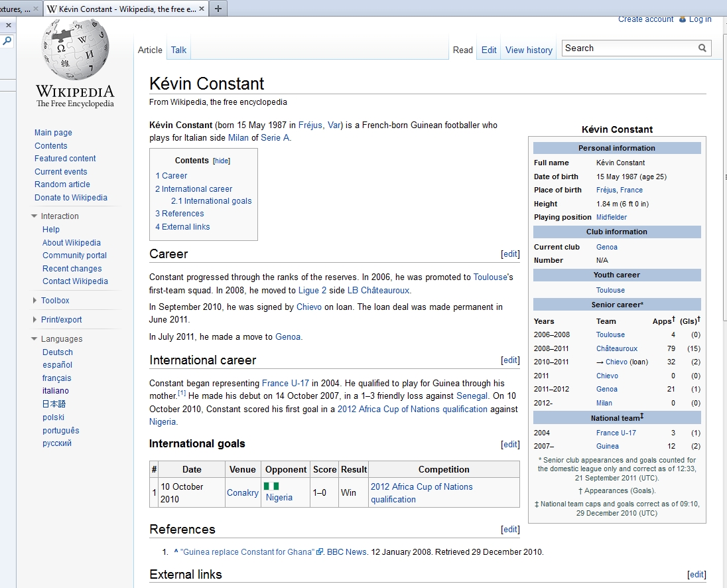727x588 pixels.
Task: Jump to '2.1 International goals' in Contents
Action: 212,201
